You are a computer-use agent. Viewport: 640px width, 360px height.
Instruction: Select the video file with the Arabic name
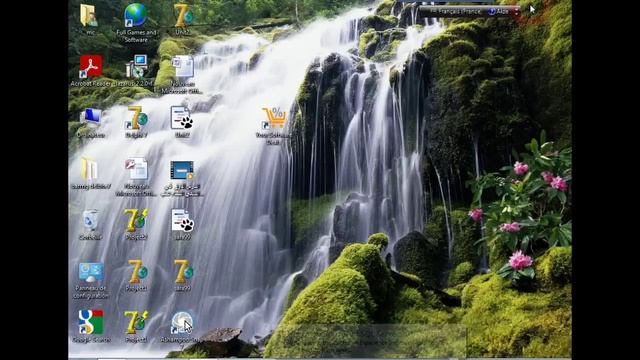[182, 170]
